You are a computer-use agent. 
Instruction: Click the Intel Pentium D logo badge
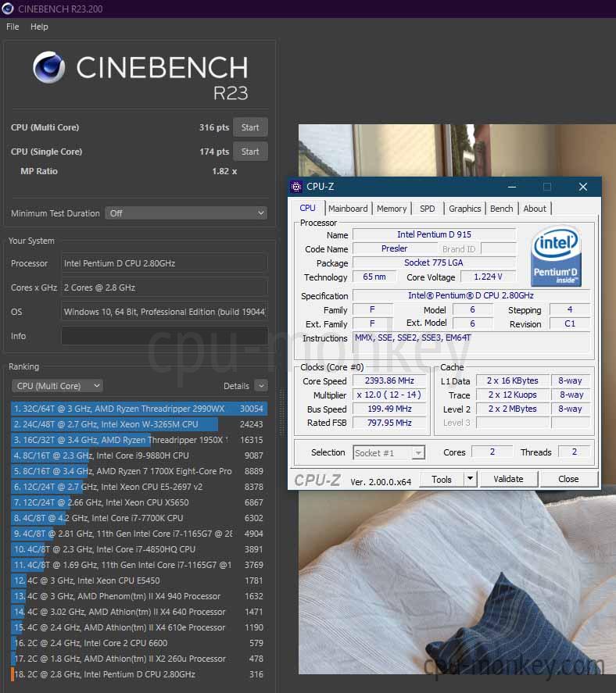click(556, 256)
